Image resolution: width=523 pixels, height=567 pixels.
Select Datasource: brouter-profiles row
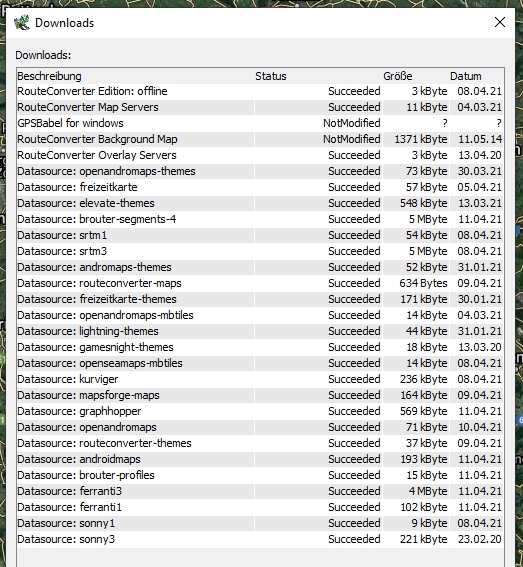260,476
